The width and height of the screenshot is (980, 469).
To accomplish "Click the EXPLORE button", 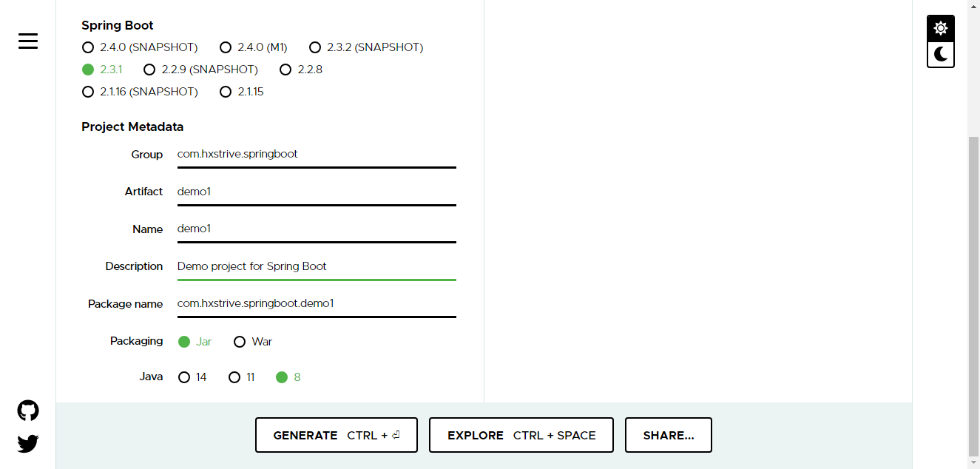I will point(521,435).
